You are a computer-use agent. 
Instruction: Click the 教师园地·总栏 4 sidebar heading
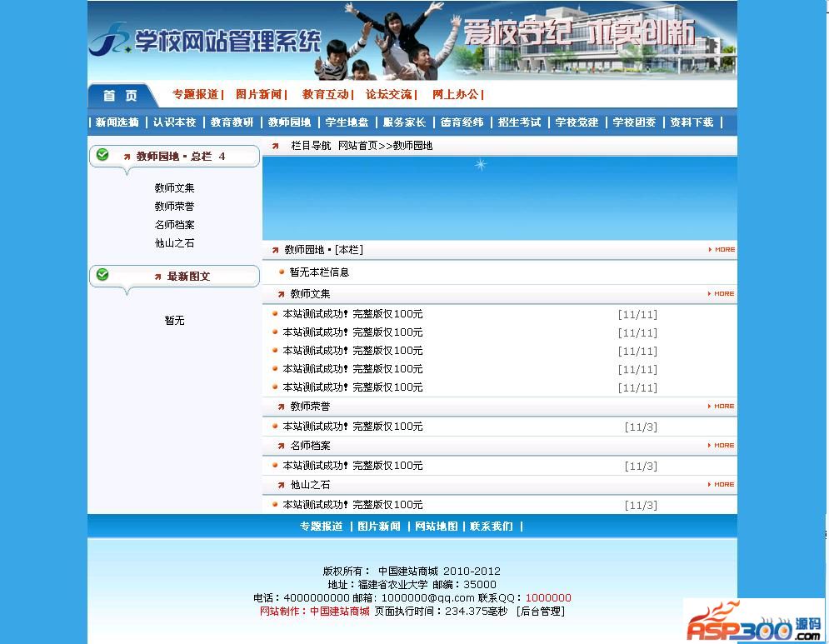pos(180,157)
